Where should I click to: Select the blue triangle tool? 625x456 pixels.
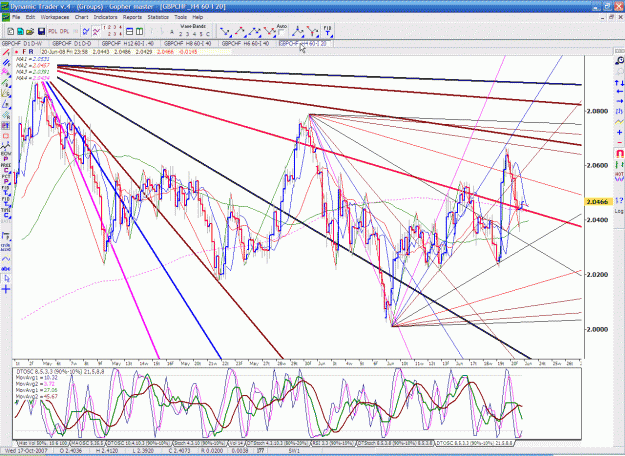[6, 104]
